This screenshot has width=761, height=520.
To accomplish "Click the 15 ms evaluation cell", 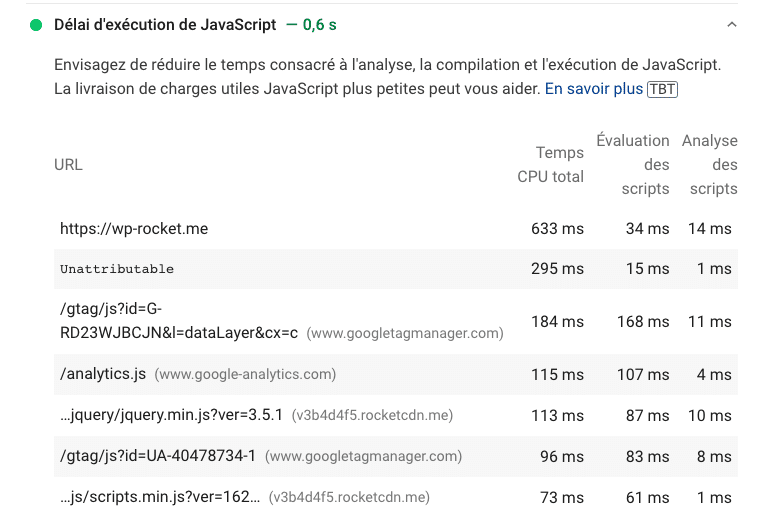I will click(x=647, y=268).
